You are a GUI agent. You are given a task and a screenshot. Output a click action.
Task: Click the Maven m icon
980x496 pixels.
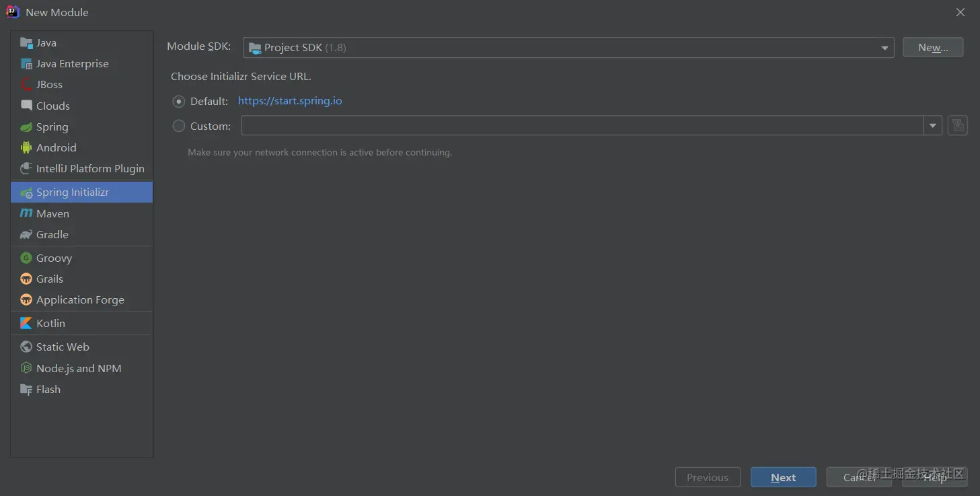(x=26, y=213)
